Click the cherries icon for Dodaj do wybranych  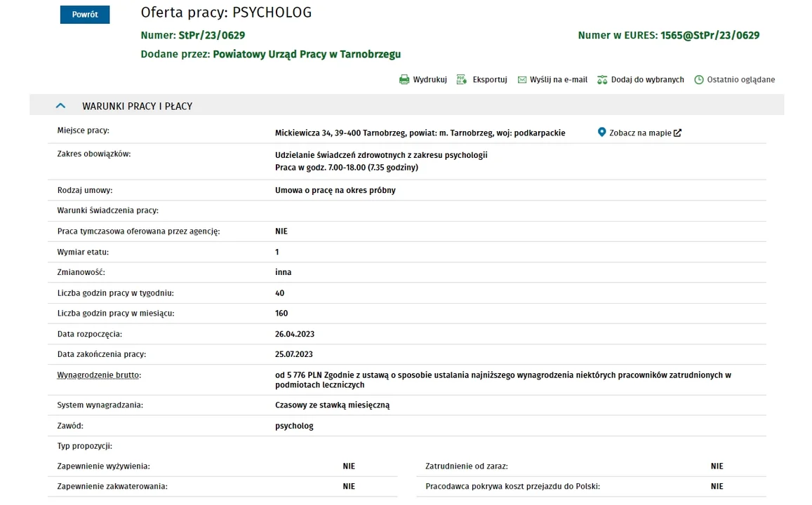point(601,80)
